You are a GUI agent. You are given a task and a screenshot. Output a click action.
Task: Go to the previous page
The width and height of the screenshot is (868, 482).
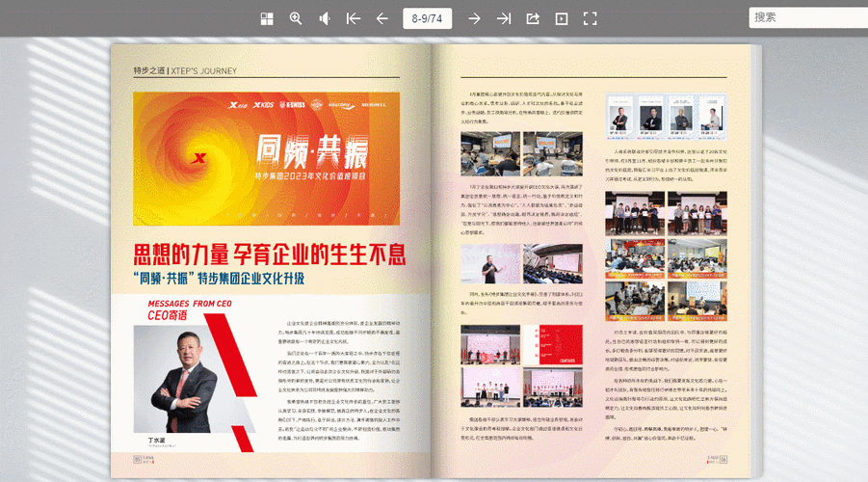click(381, 19)
